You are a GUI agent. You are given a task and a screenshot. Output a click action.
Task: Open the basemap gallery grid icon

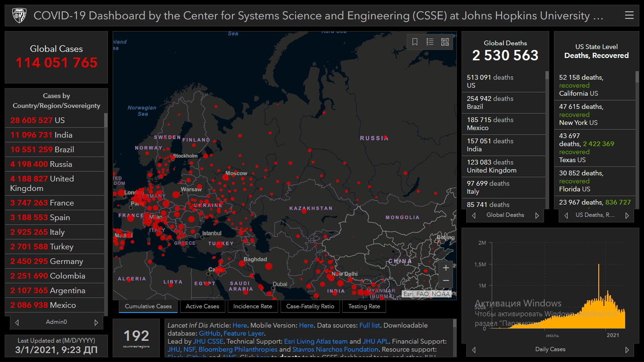click(x=445, y=42)
